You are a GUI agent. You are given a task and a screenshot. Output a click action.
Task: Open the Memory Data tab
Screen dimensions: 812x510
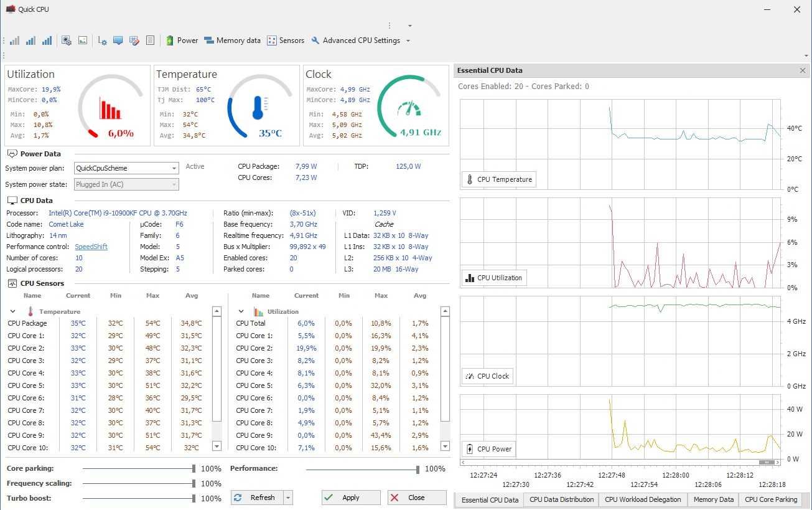point(713,499)
